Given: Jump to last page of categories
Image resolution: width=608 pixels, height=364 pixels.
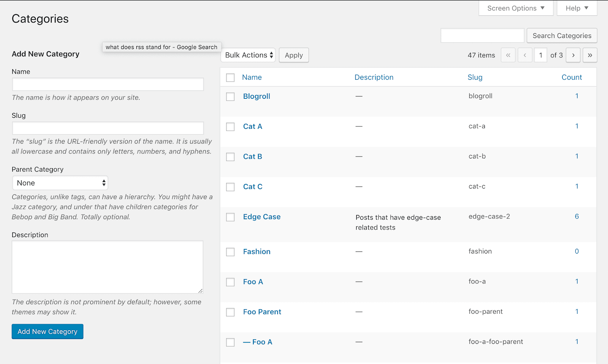Looking at the screenshot, I should 590,55.
